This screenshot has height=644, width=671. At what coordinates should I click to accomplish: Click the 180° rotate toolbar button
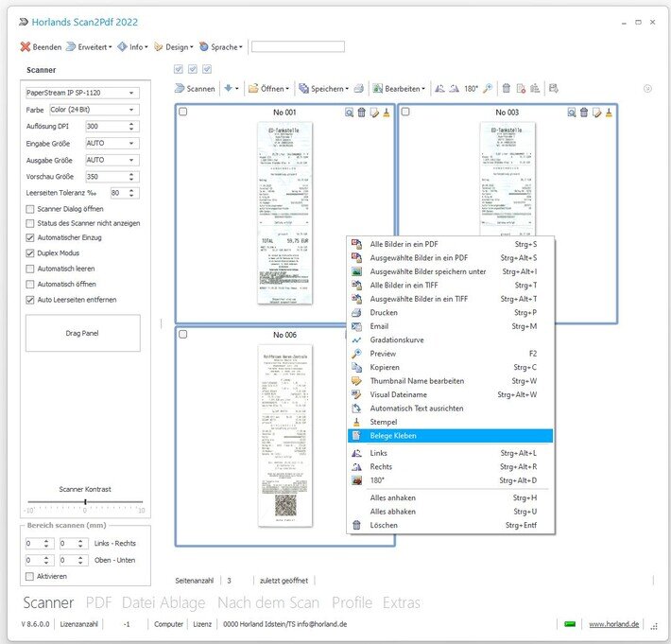click(472, 89)
